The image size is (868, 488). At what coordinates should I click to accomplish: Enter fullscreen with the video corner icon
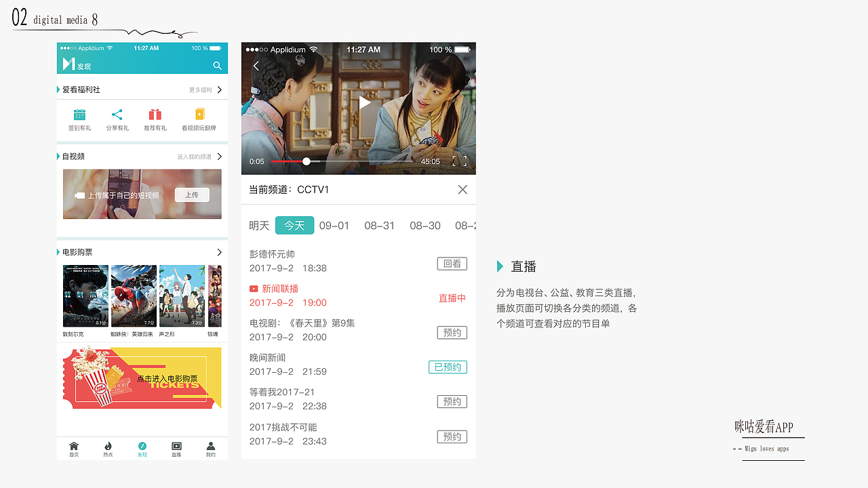click(x=459, y=161)
